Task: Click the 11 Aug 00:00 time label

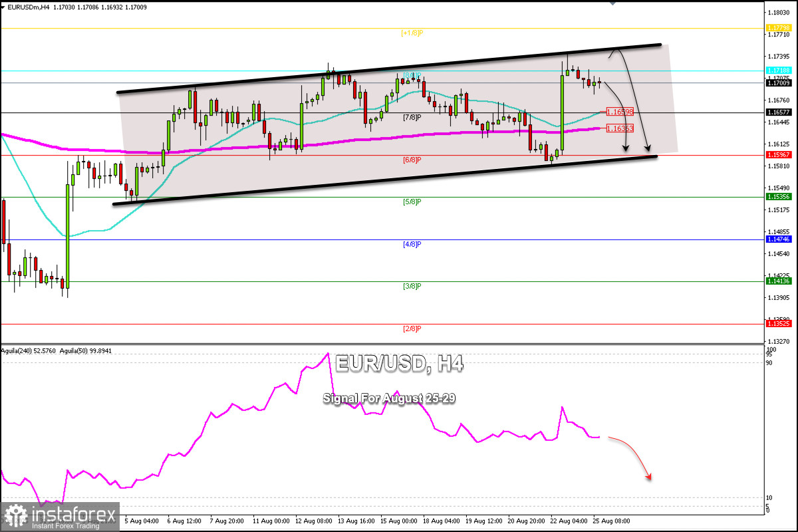Action: click(x=273, y=521)
